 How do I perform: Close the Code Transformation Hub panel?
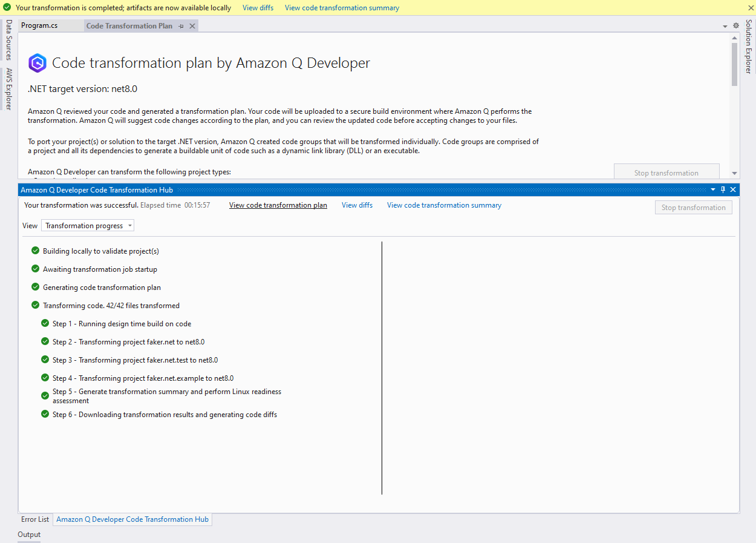click(x=733, y=189)
